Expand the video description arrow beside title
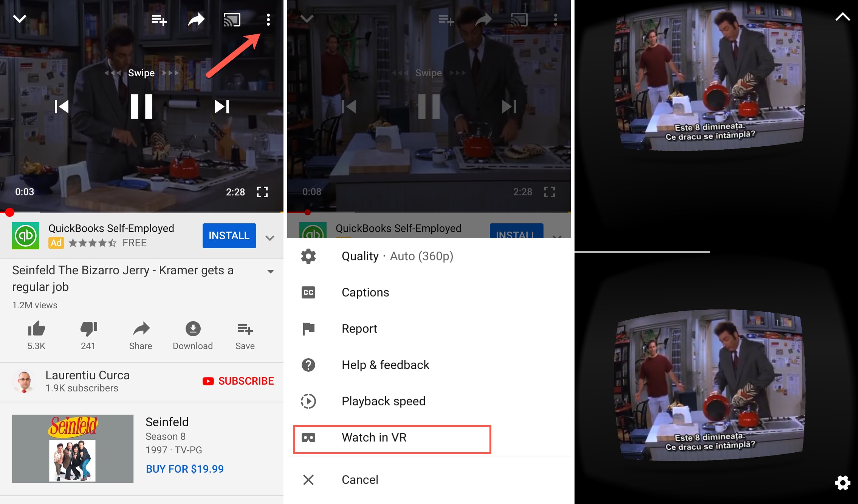 tap(271, 271)
